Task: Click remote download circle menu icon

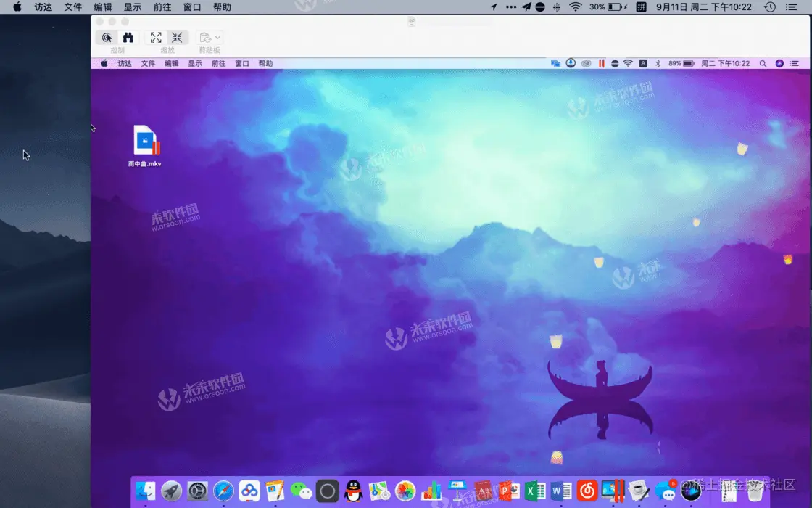Action: click(x=571, y=62)
